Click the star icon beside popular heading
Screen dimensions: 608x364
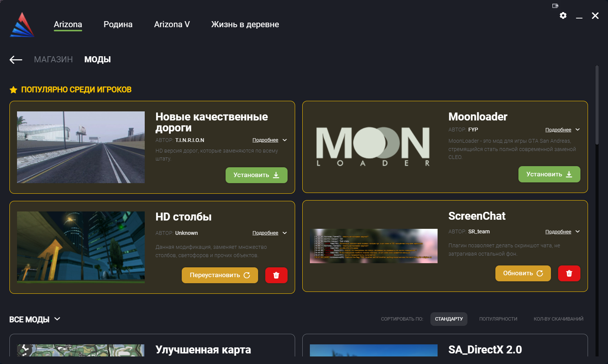coord(14,90)
